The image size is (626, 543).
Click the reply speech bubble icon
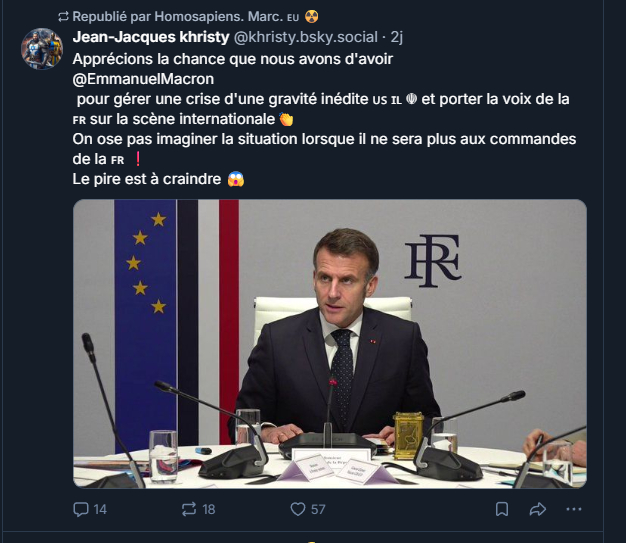click(x=82, y=509)
